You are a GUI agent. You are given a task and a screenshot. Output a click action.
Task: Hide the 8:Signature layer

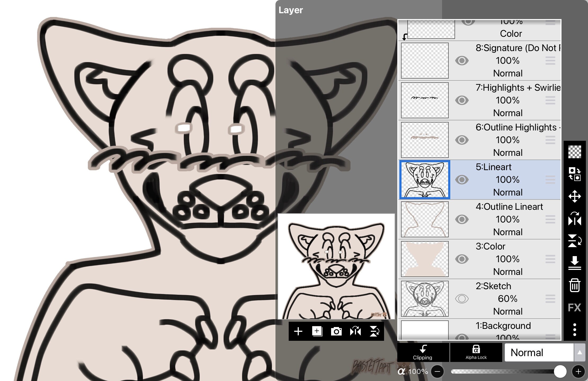[462, 61]
